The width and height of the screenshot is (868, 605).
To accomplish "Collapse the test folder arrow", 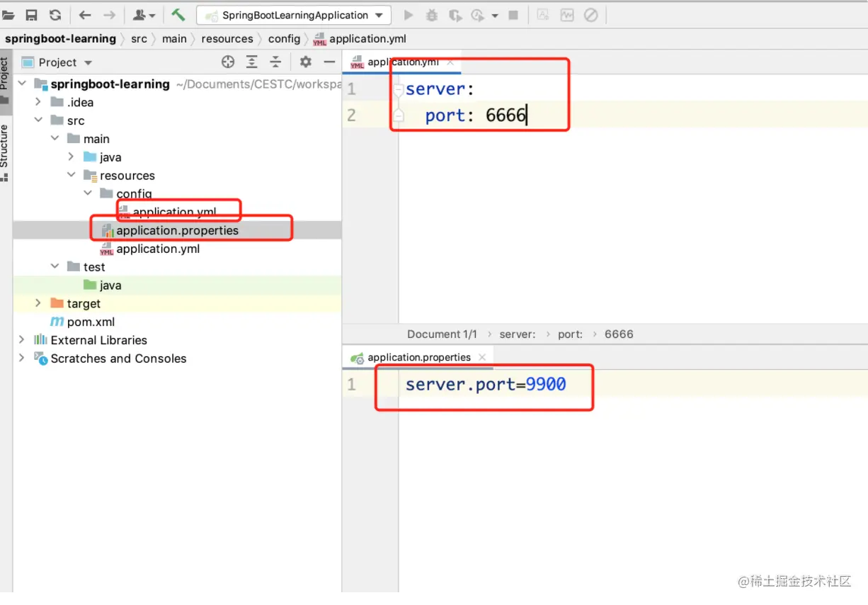I will pyautogui.click(x=55, y=266).
